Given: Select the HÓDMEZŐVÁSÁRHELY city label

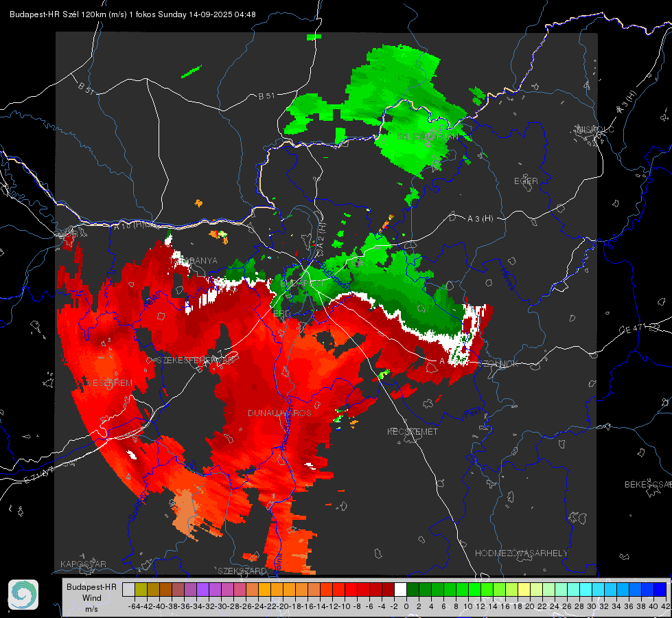Looking at the screenshot, I should 522,553.
